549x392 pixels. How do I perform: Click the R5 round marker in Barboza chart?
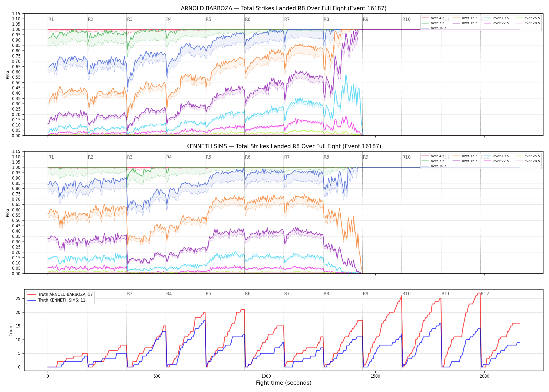[x=208, y=19]
